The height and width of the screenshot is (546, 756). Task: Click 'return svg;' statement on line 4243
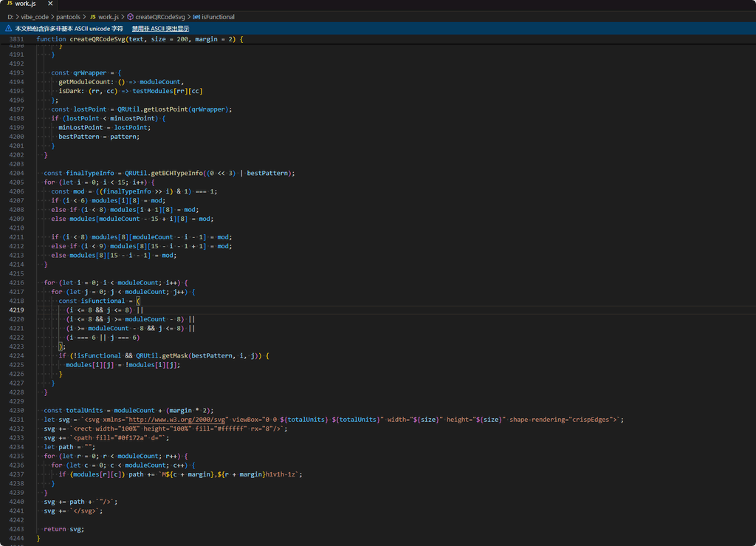tap(64, 529)
